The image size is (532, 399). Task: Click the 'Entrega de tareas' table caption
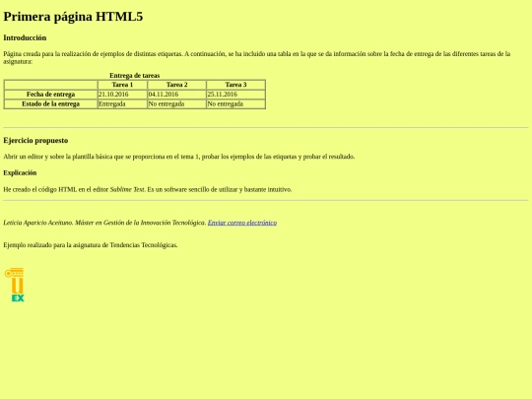[x=134, y=75]
